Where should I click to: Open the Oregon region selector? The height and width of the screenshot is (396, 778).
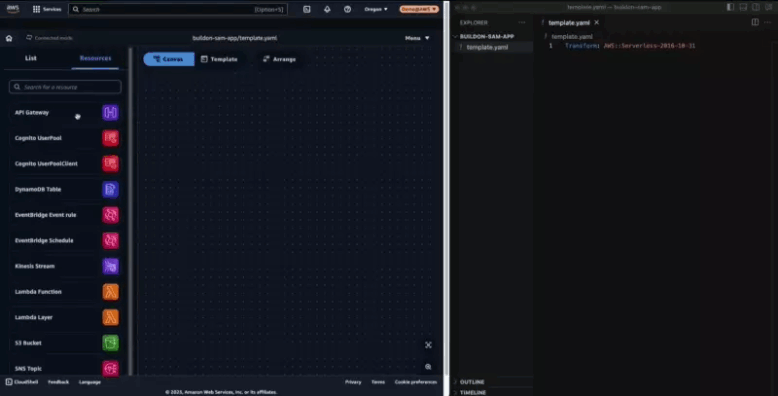[376, 9]
